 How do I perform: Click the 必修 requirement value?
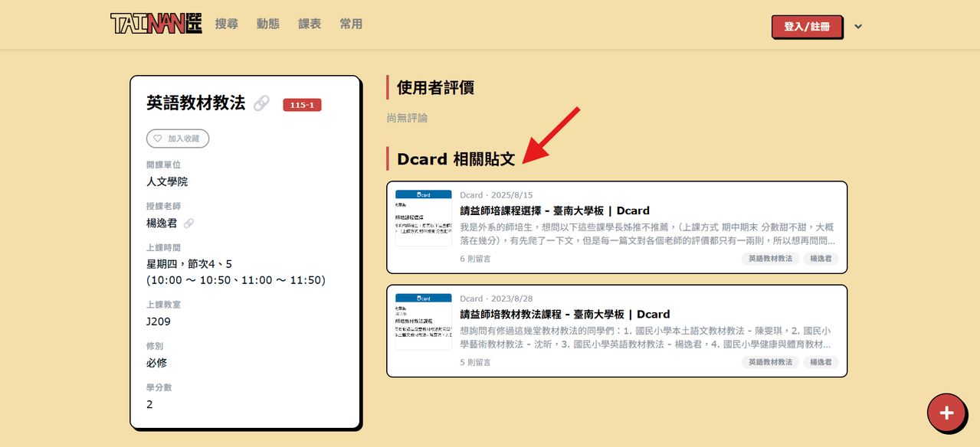click(156, 363)
